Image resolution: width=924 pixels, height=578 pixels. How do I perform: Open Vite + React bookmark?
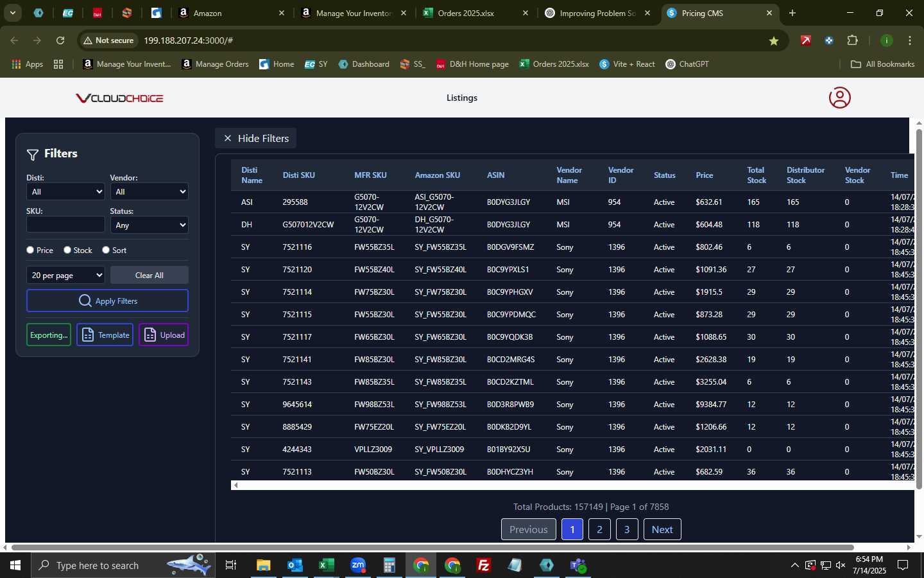(x=627, y=64)
